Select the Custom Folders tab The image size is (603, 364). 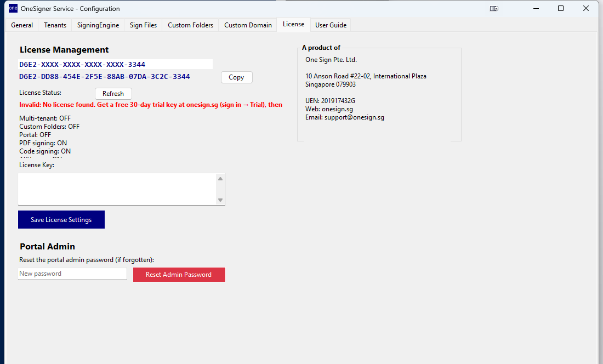coord(190,25)
